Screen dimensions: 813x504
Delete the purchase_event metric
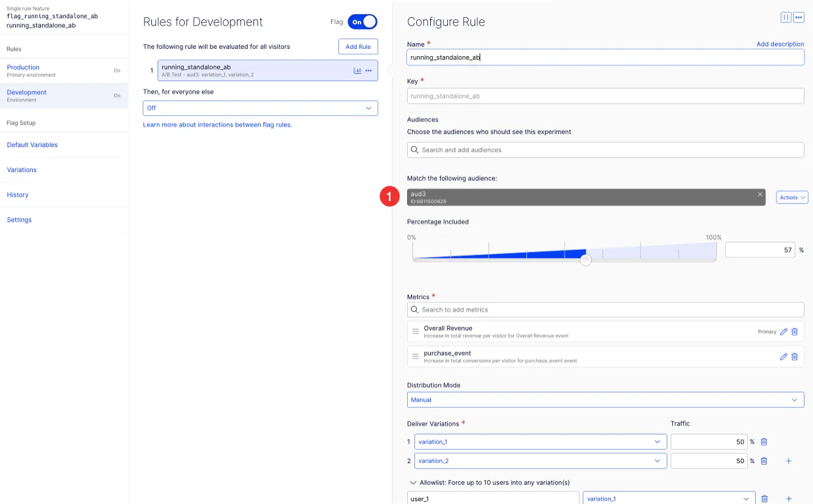pyautogui.click(x=795, y=357)
